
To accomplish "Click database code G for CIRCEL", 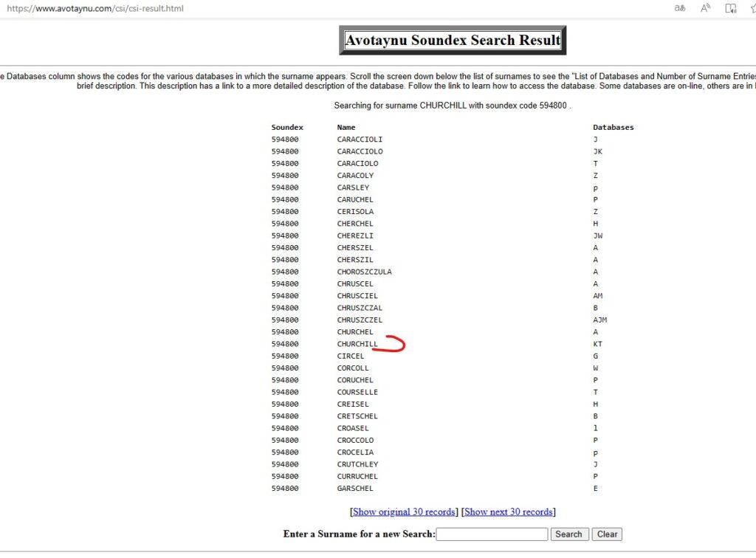I will click(x=596, y=356).
